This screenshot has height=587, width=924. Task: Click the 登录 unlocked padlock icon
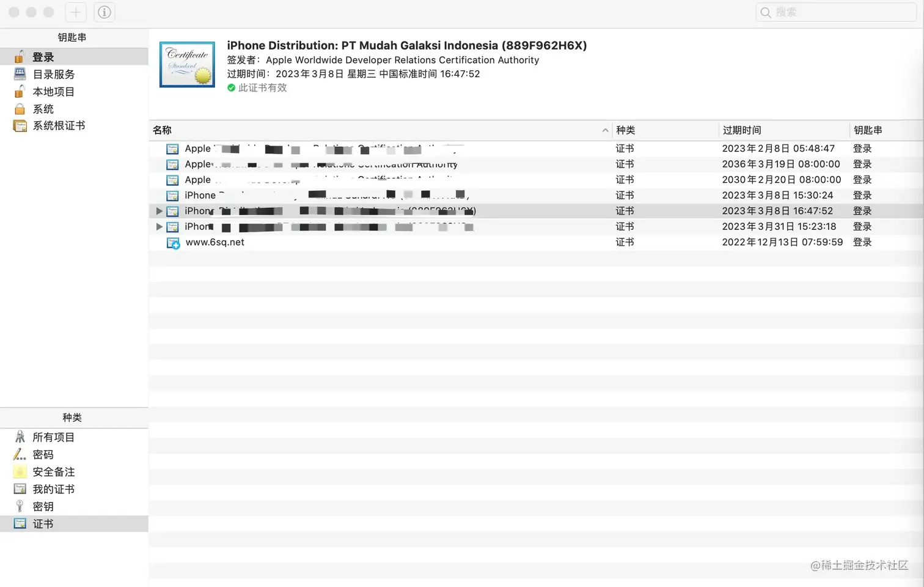coord(20,57)
